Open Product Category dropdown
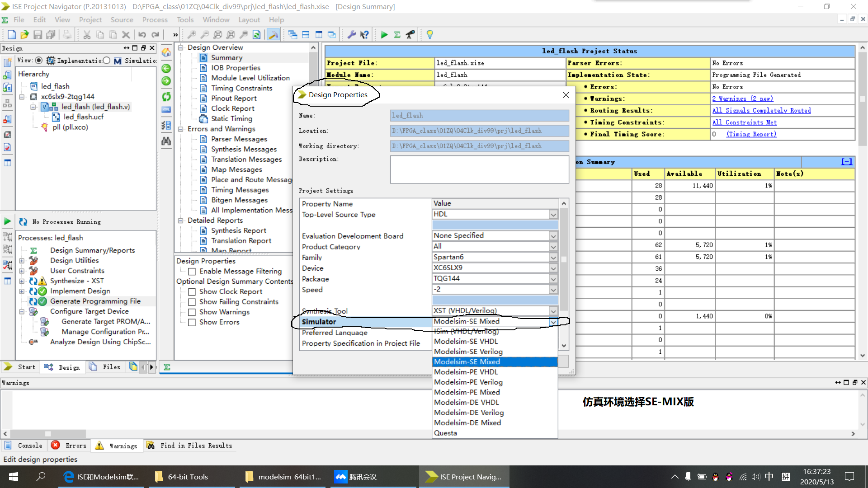Image resolution: width=868 pixels, height=488 pixels. point(553,247)
